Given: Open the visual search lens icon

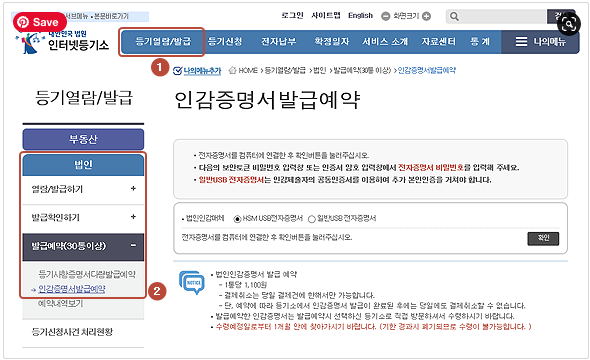Looking at the screenshot, I should (569, 24).
